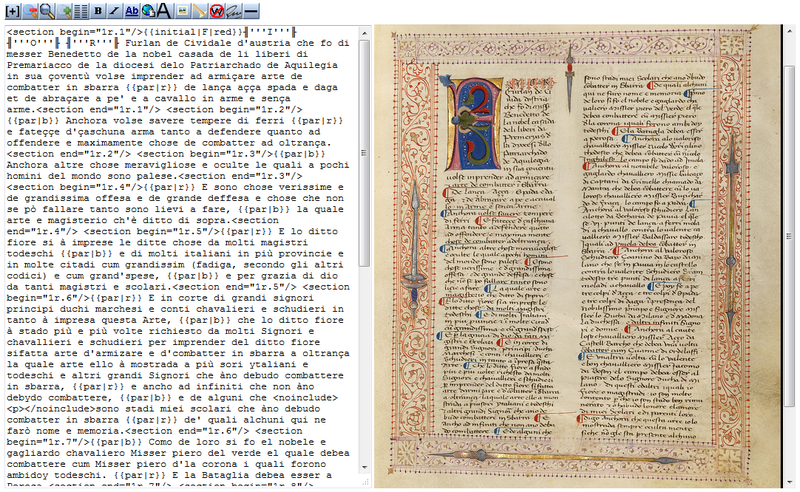Toggle the [+] header/footer fields button
This screenshot has width=800, height=492.
point(12,11)
